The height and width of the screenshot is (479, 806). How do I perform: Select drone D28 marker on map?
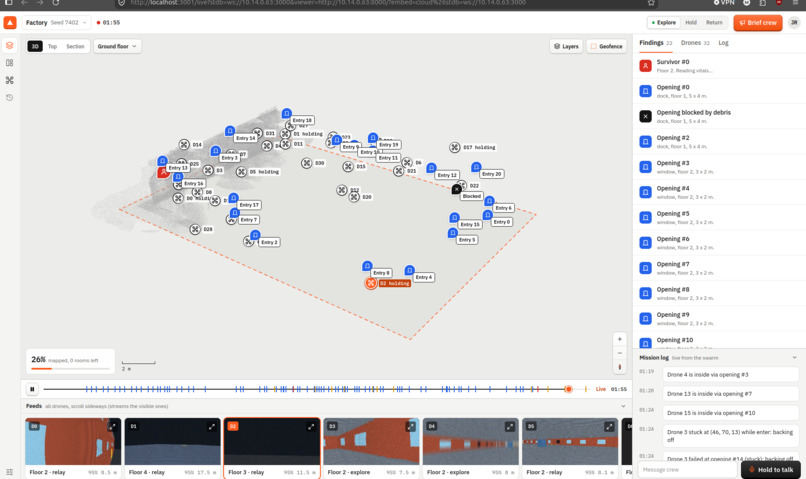pyautogui.click(x=195, y=229)
